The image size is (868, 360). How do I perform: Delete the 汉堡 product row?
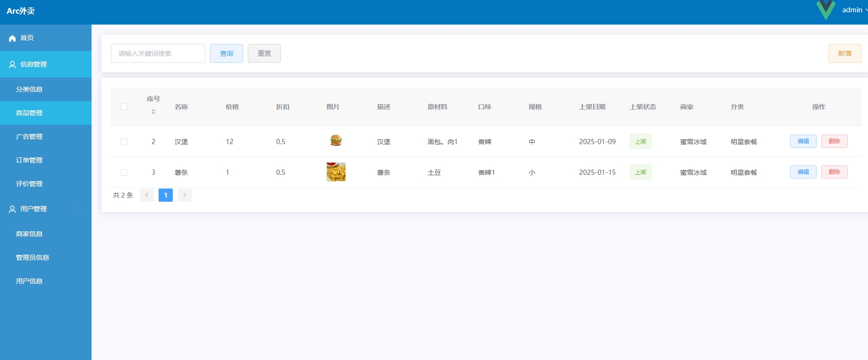[834, 141]
